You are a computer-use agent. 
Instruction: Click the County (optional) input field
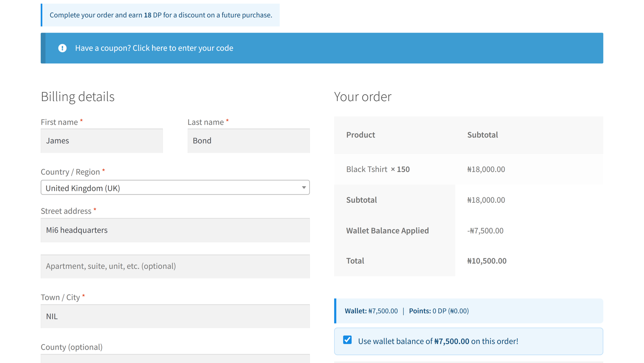pyautogui.click(x=175, y=359)
